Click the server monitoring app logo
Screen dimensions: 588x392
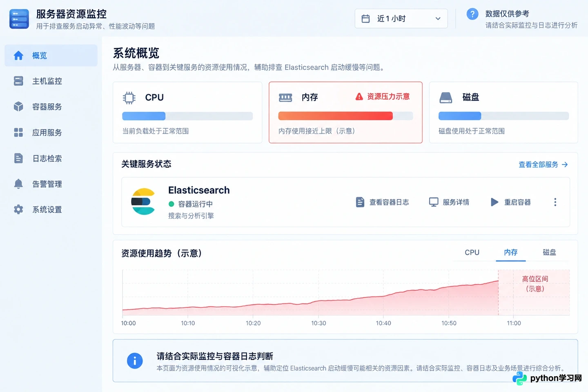tap(19, 19)
